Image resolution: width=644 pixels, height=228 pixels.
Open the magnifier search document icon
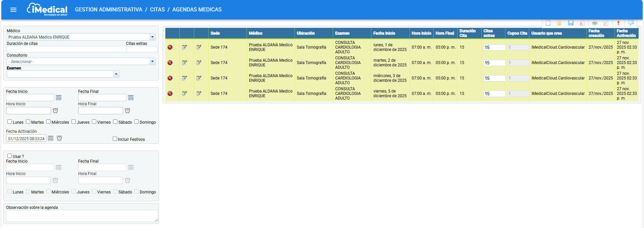[606, 23]
